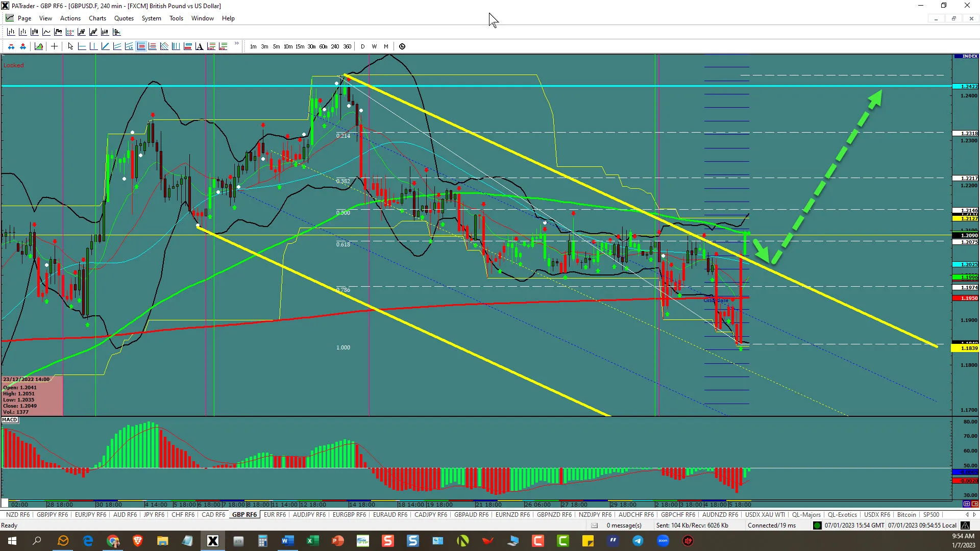Viewport: 980px width, 551px height.
Task: Open the Charts menu
Action: click(x=97, y=18)
